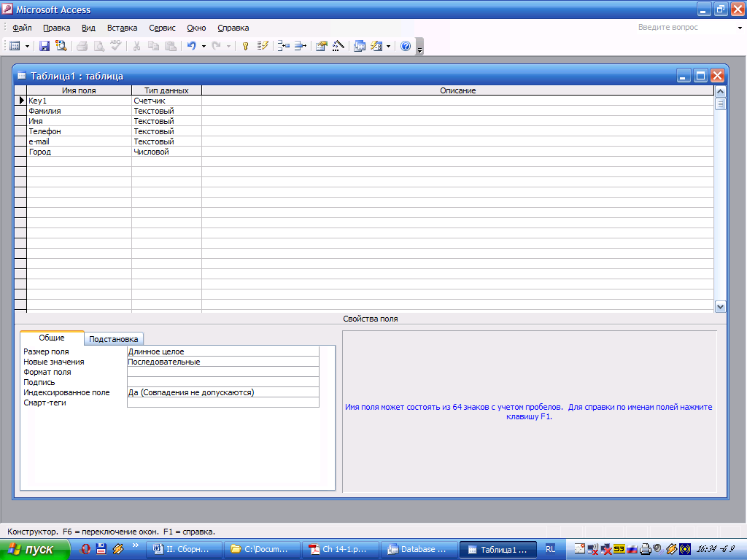The image size is (747, 560).
Task: Click the Opera quick launch icon
Action: [85, 549]
